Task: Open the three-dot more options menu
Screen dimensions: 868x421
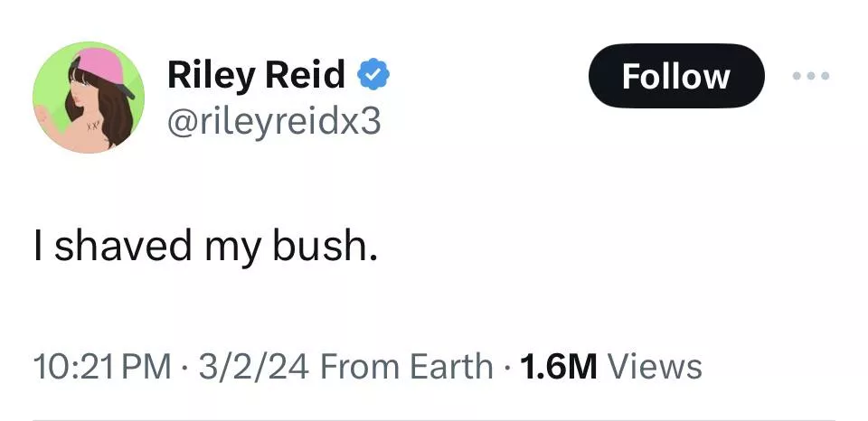Action: 811,76
